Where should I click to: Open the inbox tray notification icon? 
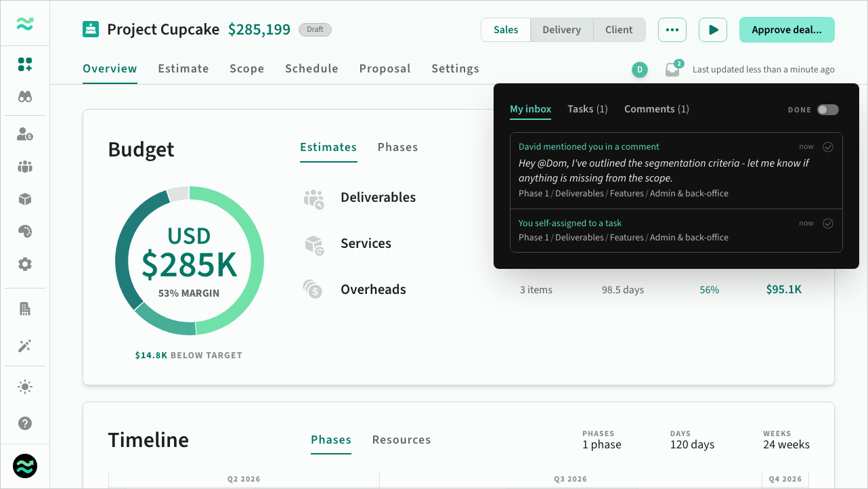coord(672,69)
